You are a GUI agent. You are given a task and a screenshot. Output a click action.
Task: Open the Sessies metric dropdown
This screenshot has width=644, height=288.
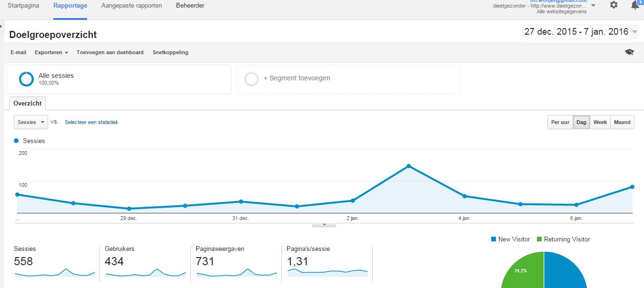coord(30,122)
